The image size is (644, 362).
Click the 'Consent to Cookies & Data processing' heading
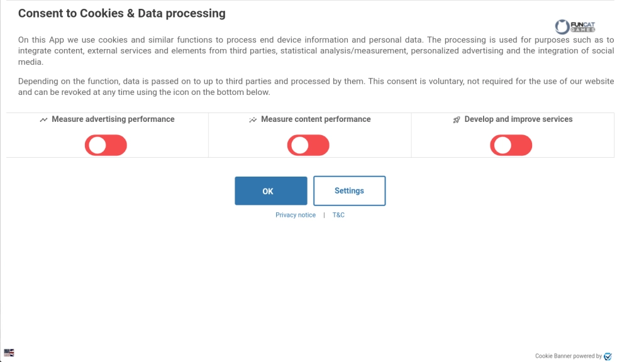(x=121, y=13)
